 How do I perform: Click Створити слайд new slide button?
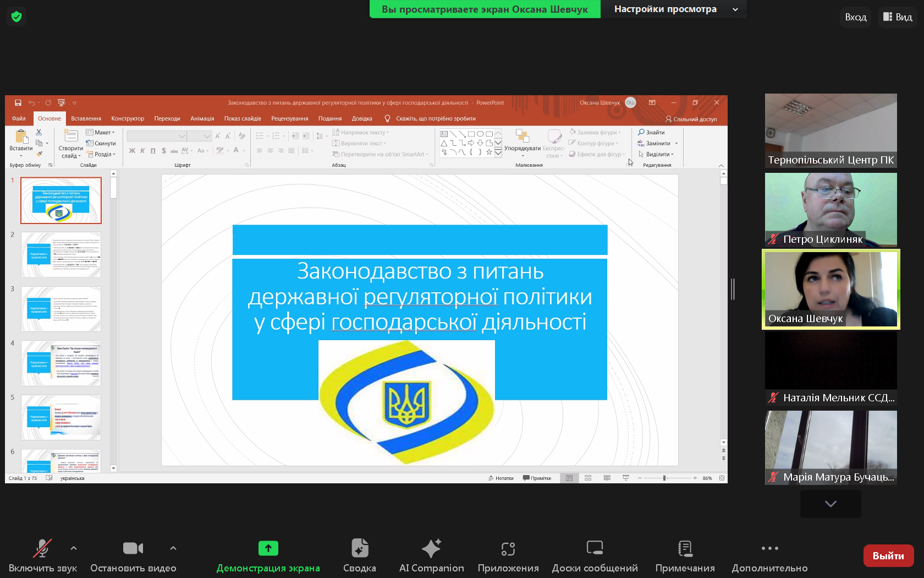tap(71, 143)
